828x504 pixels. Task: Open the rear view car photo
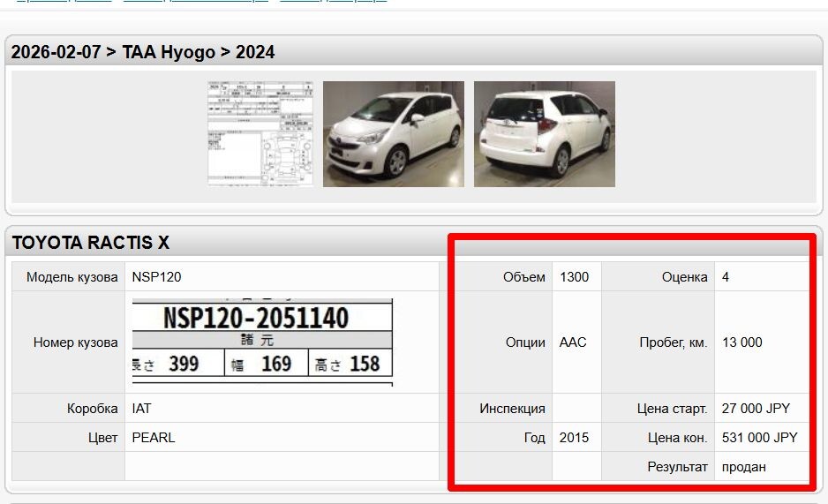(545, 134)
